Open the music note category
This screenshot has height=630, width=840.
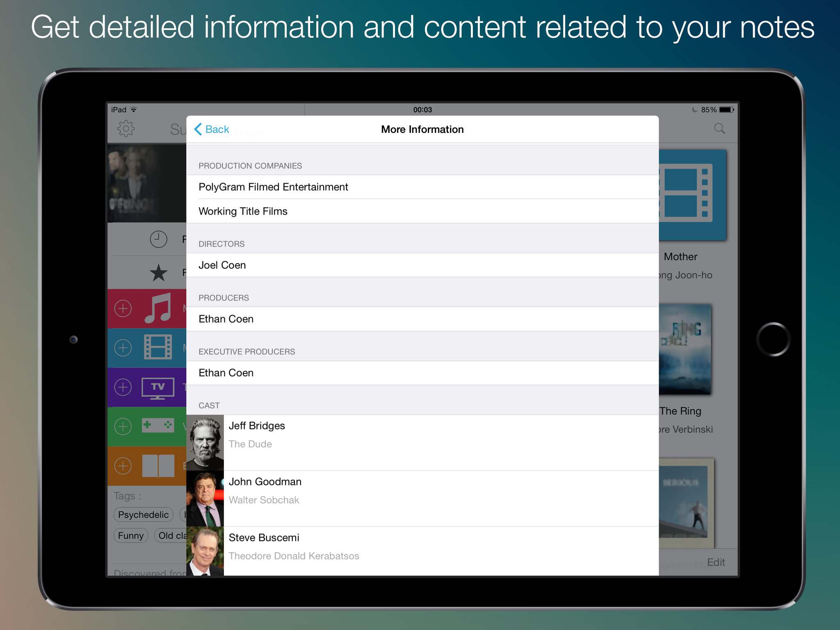coord(158,308)
